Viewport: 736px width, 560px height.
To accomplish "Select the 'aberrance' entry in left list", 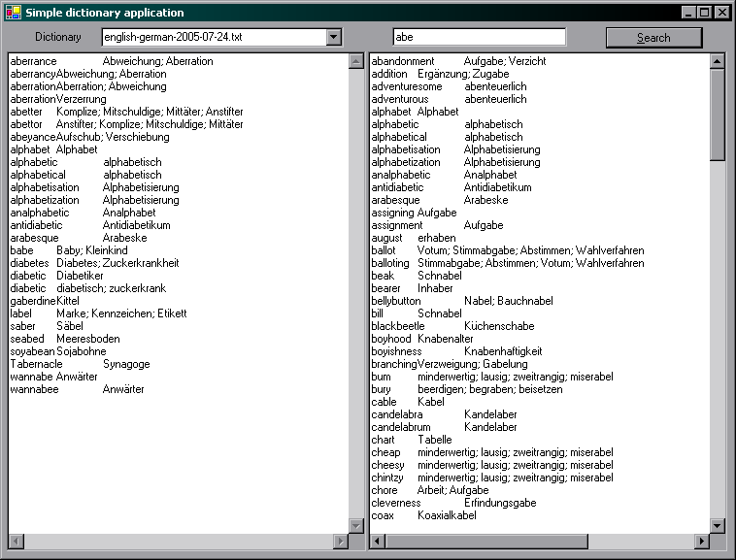I will [112, 61].
